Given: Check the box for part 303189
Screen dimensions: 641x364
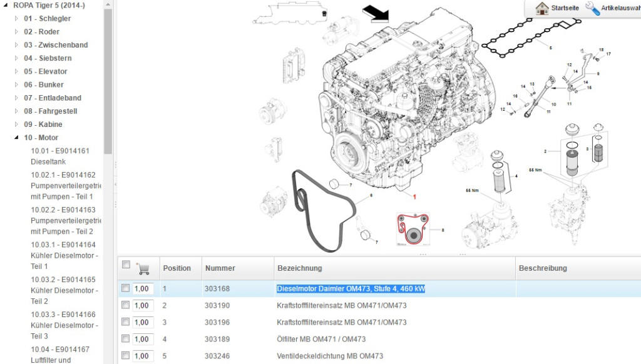Looking at the screenshot, I should 125,339.
